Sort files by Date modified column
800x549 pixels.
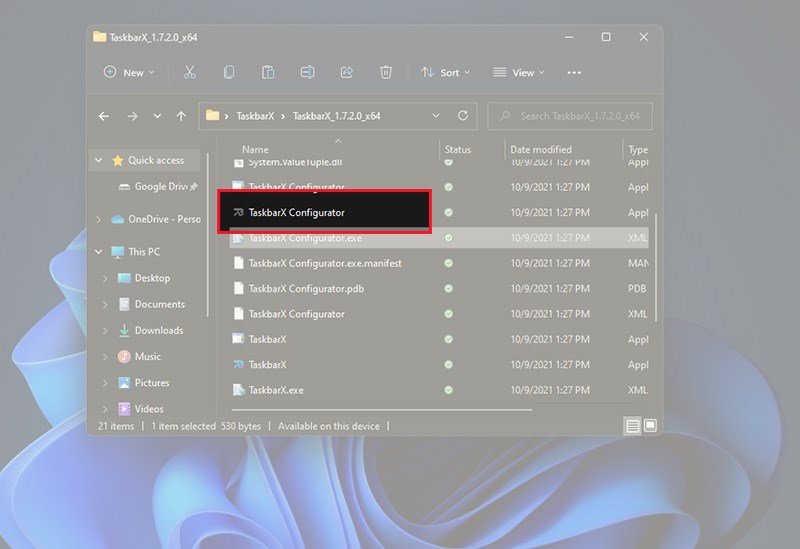click(540, 149)
